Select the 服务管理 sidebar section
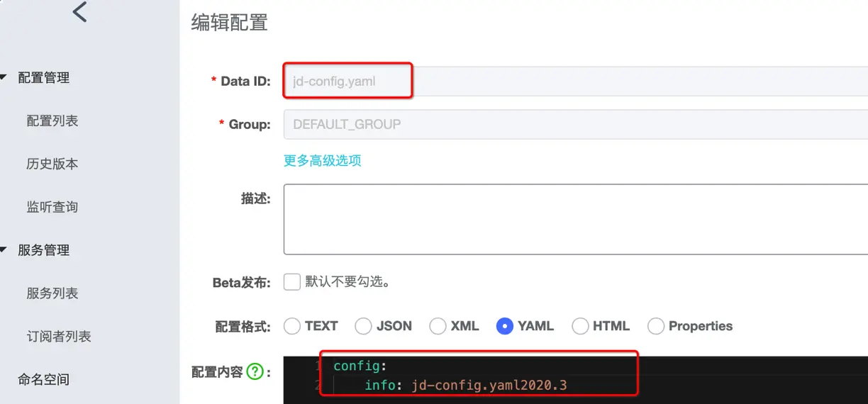This screenshot has height=404, width=868. [44, 250]
